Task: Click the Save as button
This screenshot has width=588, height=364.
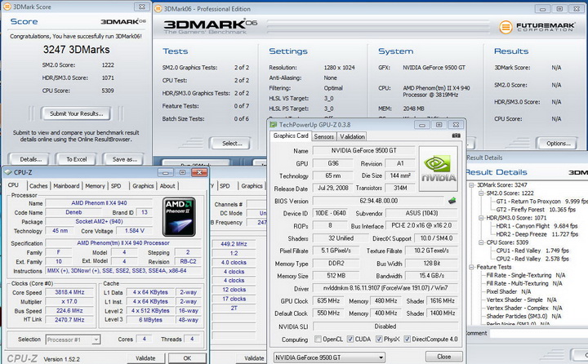Action: click(124, 159)
